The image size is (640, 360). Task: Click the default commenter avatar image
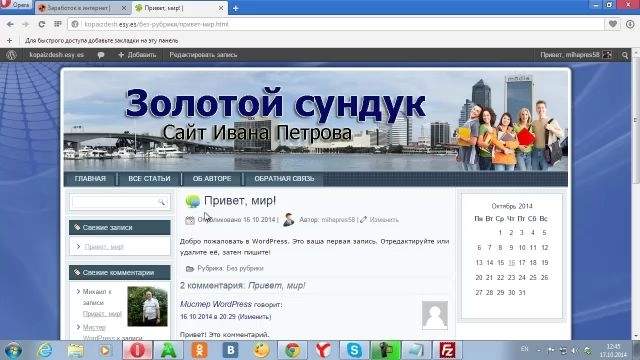click(435, 315)
